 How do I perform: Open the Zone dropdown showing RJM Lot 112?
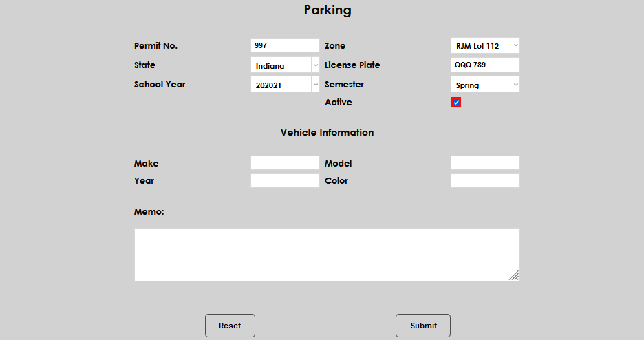[485, 45]
